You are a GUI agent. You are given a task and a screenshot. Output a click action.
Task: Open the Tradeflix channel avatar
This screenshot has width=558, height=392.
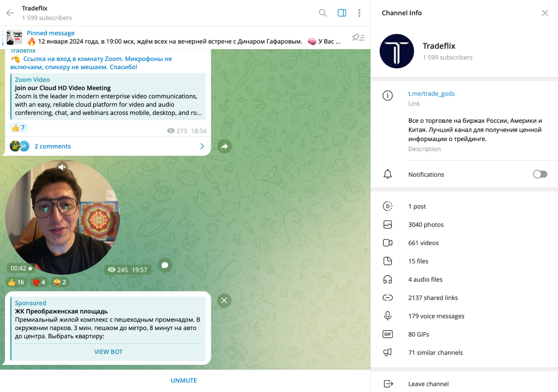pos(397,51)
